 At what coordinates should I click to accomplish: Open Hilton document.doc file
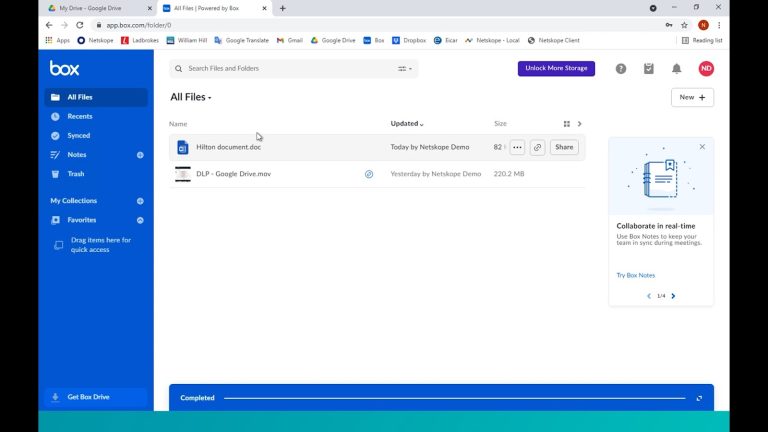point(228,147)
